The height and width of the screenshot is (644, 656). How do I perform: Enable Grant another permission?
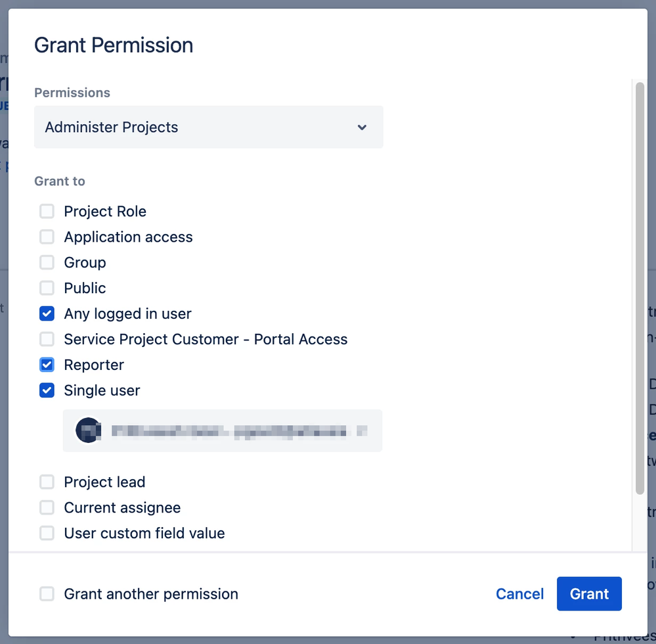pyautogui.click(x=47, y=593)
